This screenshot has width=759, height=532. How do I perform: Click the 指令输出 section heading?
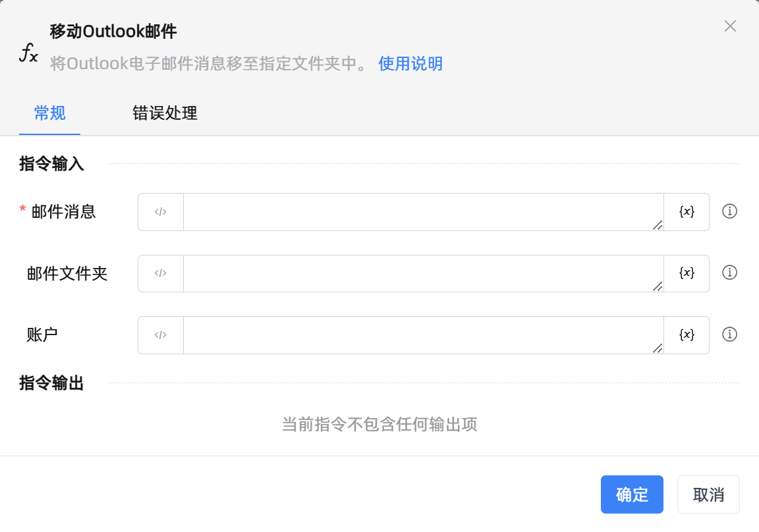(x=51, y=383)
